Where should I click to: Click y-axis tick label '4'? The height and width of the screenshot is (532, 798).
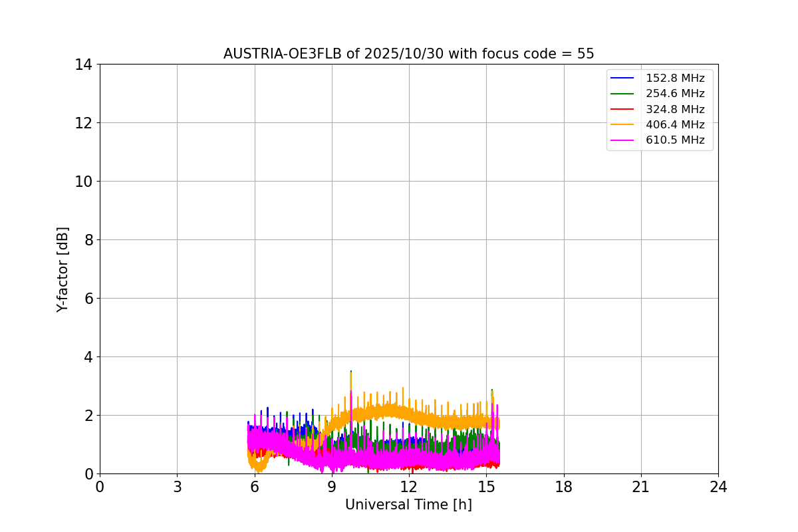pos(88,357)
